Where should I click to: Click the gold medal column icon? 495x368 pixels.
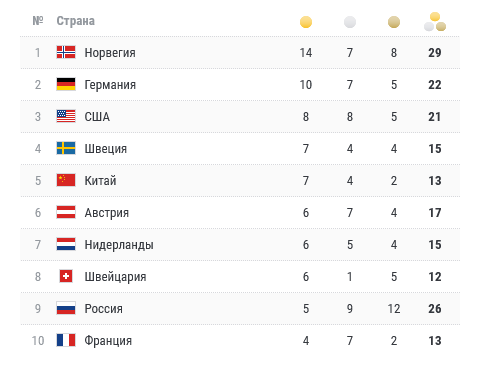[306, 22]
